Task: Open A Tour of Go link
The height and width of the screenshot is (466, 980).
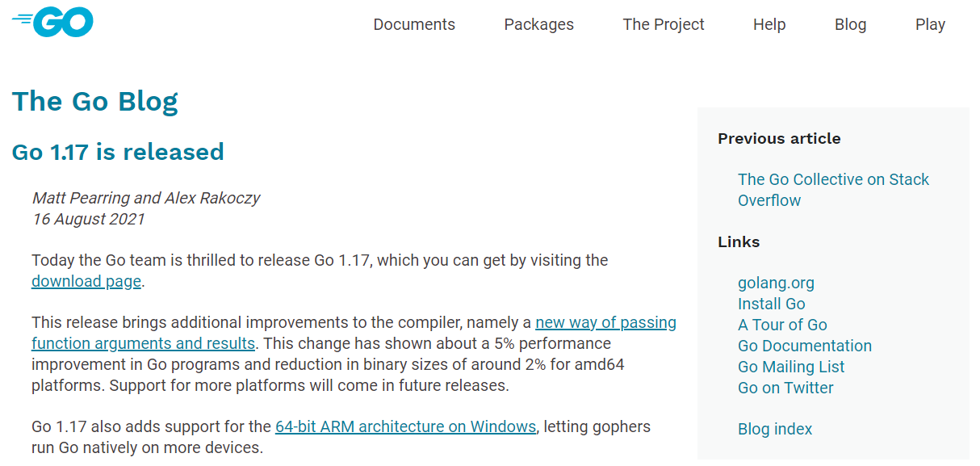Action: [782, 325]
